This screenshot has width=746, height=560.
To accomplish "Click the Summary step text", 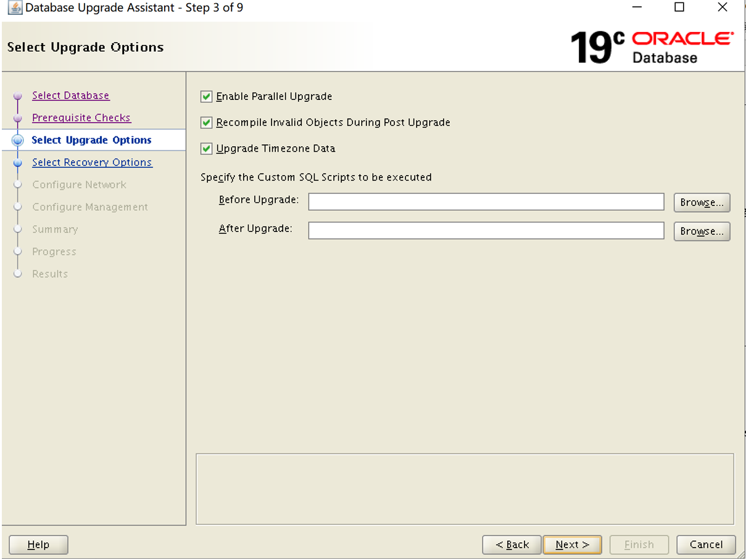I will click(x=55, y=229).
